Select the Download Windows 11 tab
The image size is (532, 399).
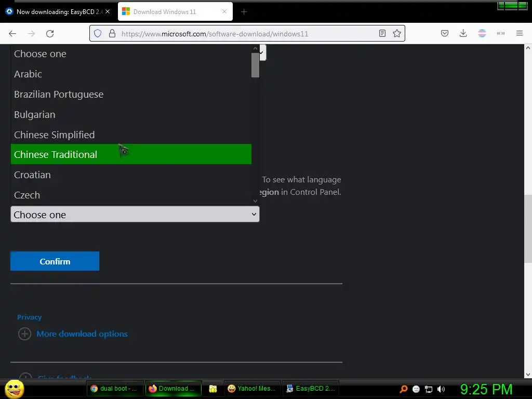tap(175, 12)
